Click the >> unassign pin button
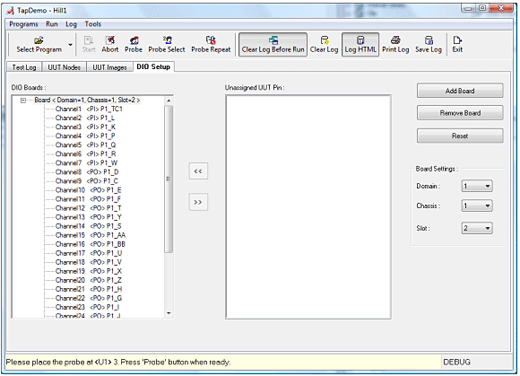Screen dimensions: 520x376 [x=198, y=202]
